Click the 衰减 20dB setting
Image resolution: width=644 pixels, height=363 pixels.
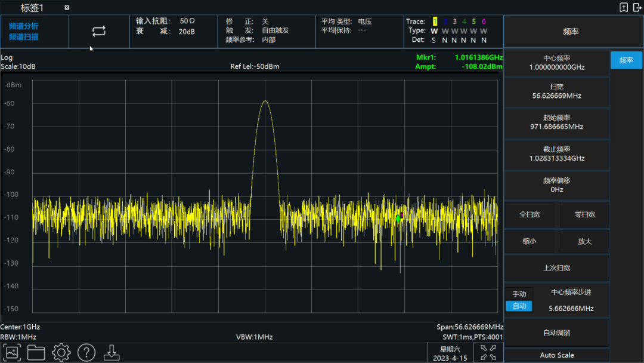pyautogui.click(x=166, y=32)
